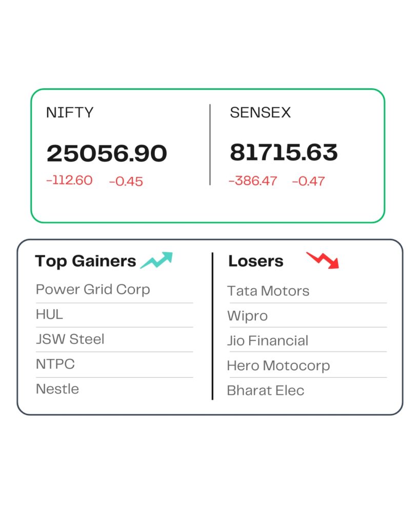The width and height of the screenshot is (420, 525).
Task: Click the red downward arrow beside Losers
Action: tap(323, 260)
